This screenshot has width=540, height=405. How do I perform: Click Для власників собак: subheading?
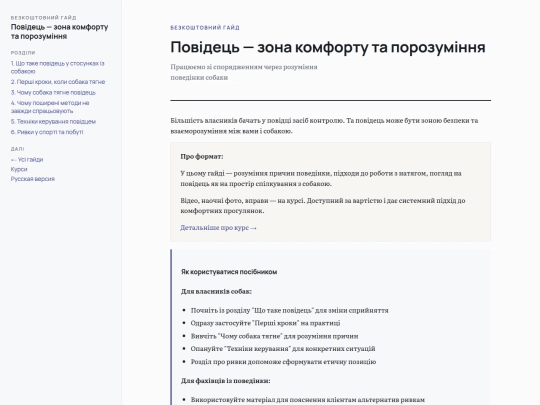pyautogui.click(x=216, y=291)
